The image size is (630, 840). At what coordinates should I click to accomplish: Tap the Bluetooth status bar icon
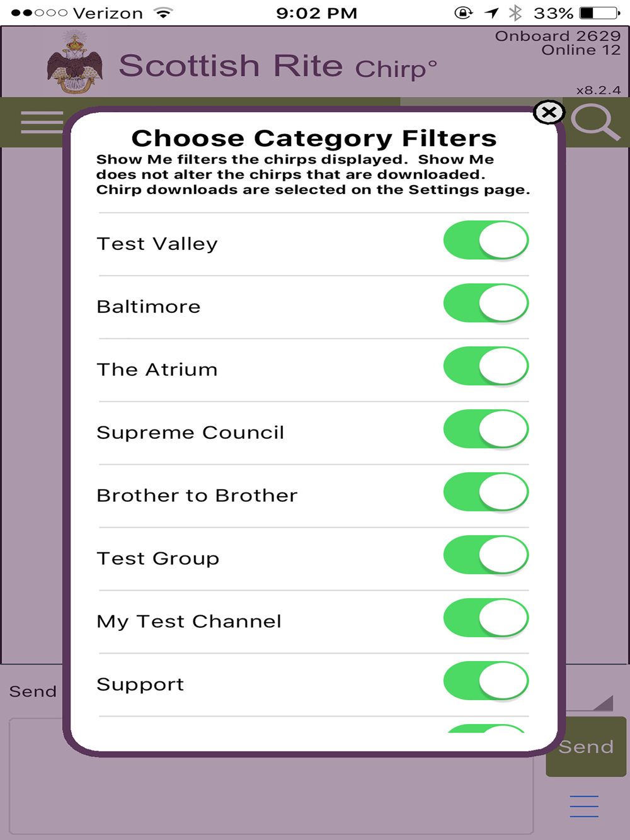515,13
